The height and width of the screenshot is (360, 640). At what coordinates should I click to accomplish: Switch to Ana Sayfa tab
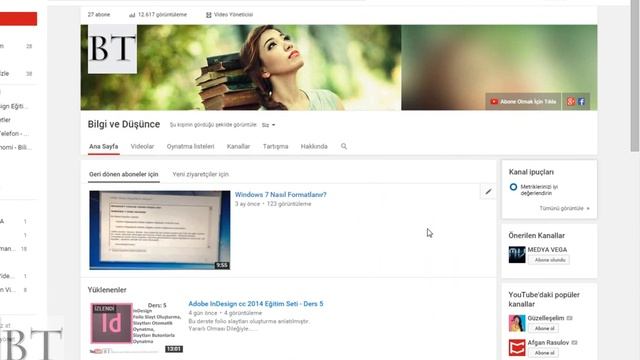click(104, 146)
